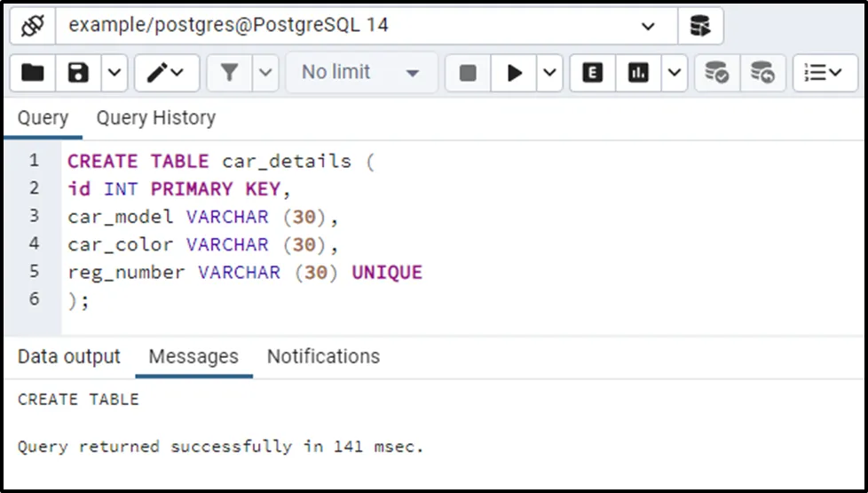Expand the execute options arrow

tap(549, 73)
